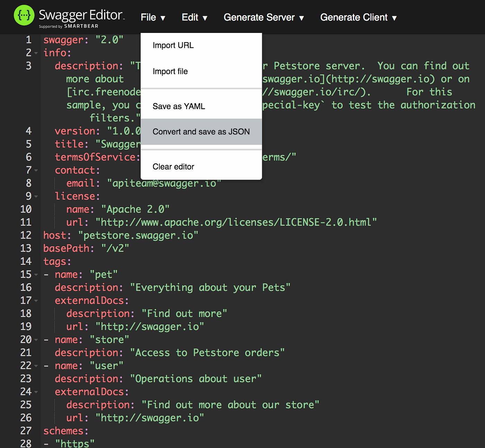Click the basePath "/v2" value
Viewport: 485px width, 448px height.
(115, 248)
